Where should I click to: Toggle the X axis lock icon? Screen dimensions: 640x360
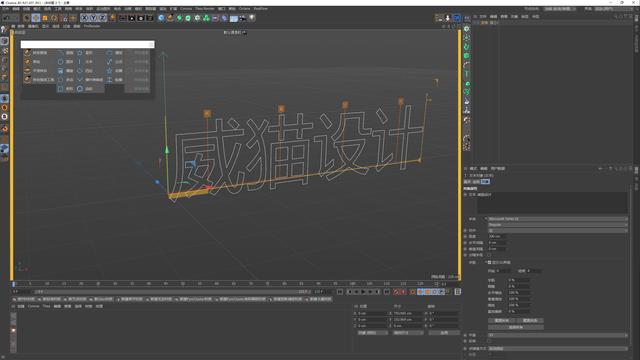click(84, 18)
